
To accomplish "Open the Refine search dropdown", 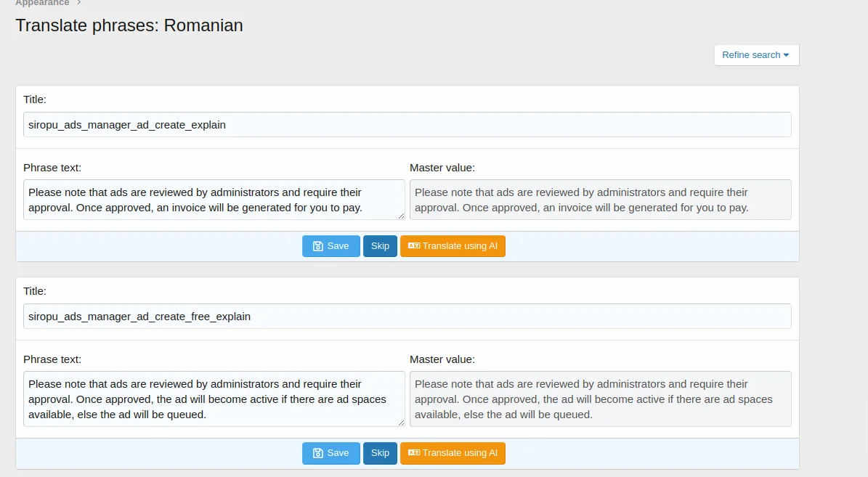I will pos(756,55).
